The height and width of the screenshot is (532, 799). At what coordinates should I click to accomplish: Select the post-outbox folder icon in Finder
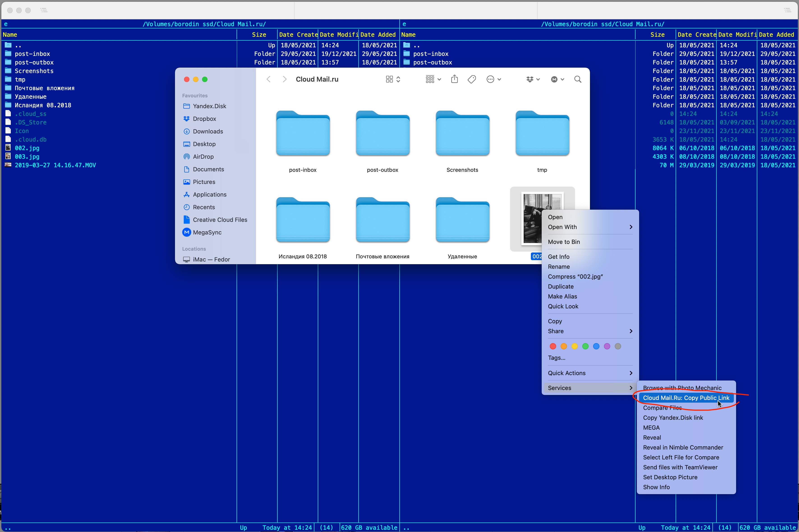[x=382, y=133]
